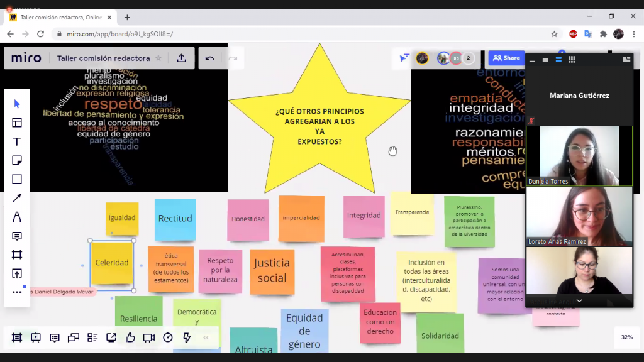The image size is (644, 362).
Task: Open the browser extensions puzzle icon
Action: click(603, 34)
